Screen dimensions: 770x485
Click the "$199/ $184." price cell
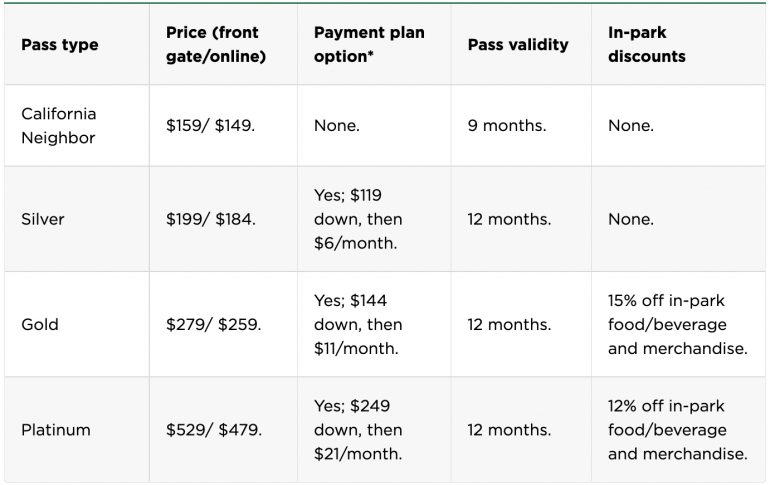tap(211, 219)
